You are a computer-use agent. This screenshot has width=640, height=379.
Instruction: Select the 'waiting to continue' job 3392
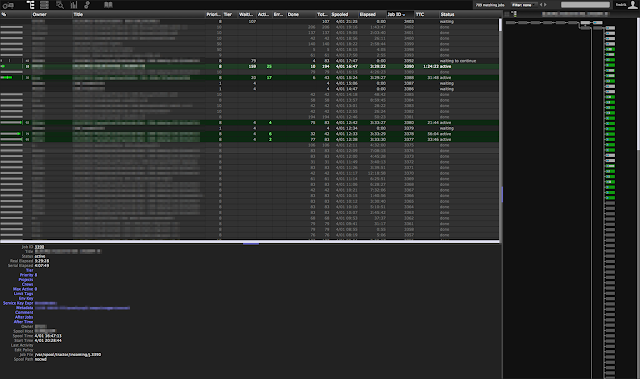point(249,61)
